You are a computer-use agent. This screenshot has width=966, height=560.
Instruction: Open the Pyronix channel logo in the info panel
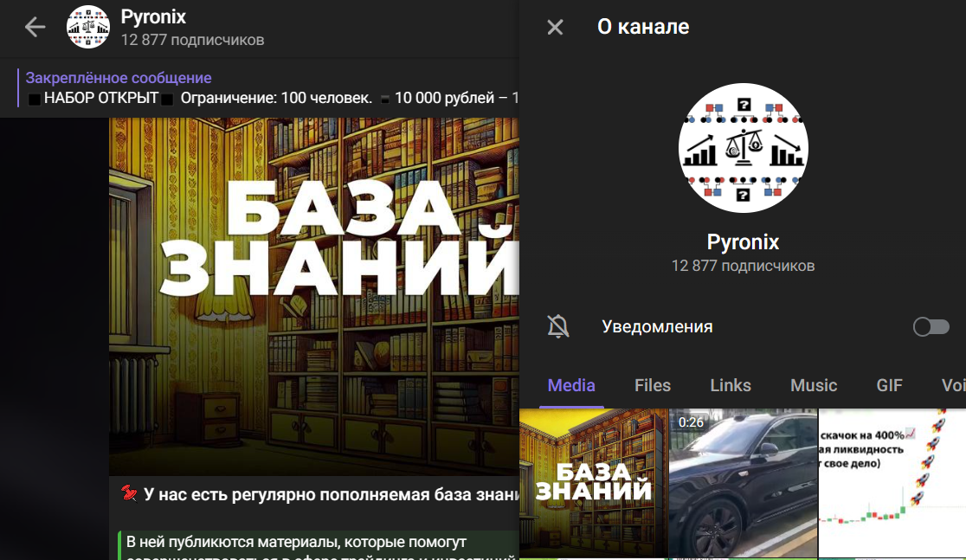point(743,148)
